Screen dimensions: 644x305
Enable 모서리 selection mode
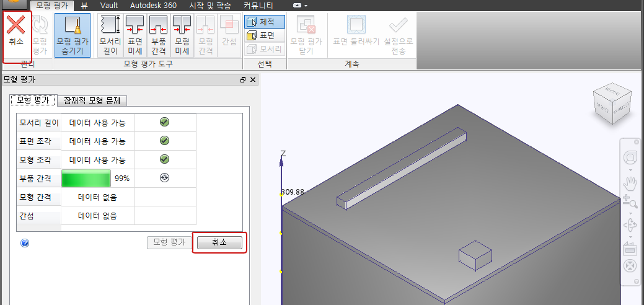coord(265,49)
